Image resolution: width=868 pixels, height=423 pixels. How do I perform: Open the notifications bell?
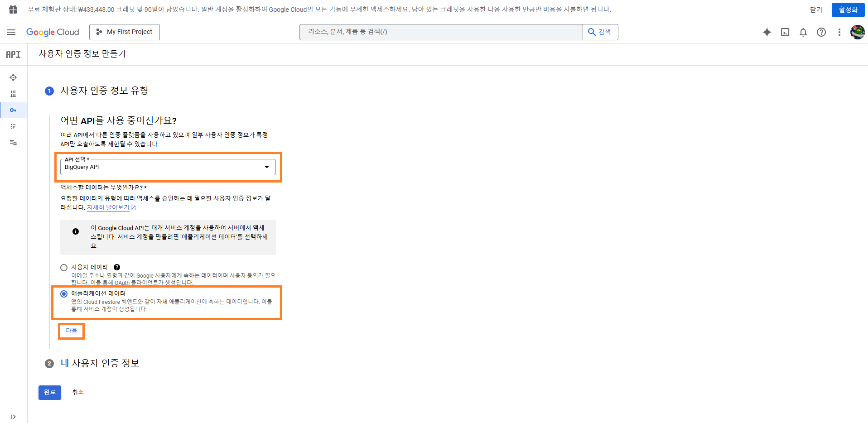803,32
